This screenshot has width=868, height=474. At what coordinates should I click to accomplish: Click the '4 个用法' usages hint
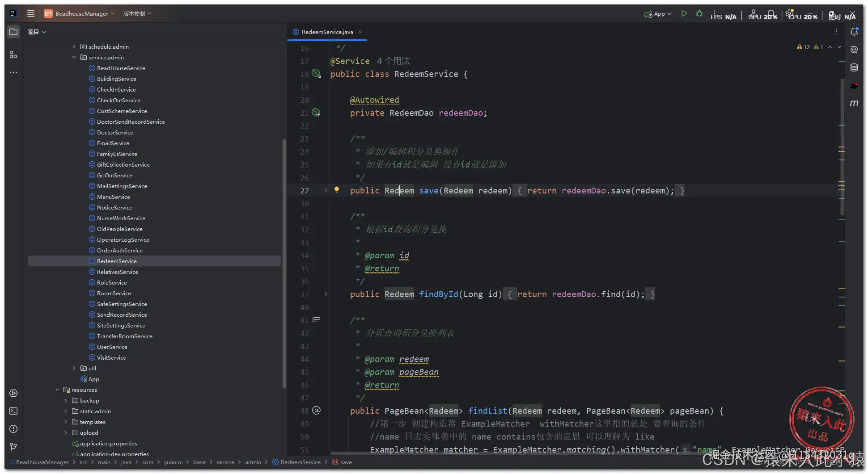[393, 61]
